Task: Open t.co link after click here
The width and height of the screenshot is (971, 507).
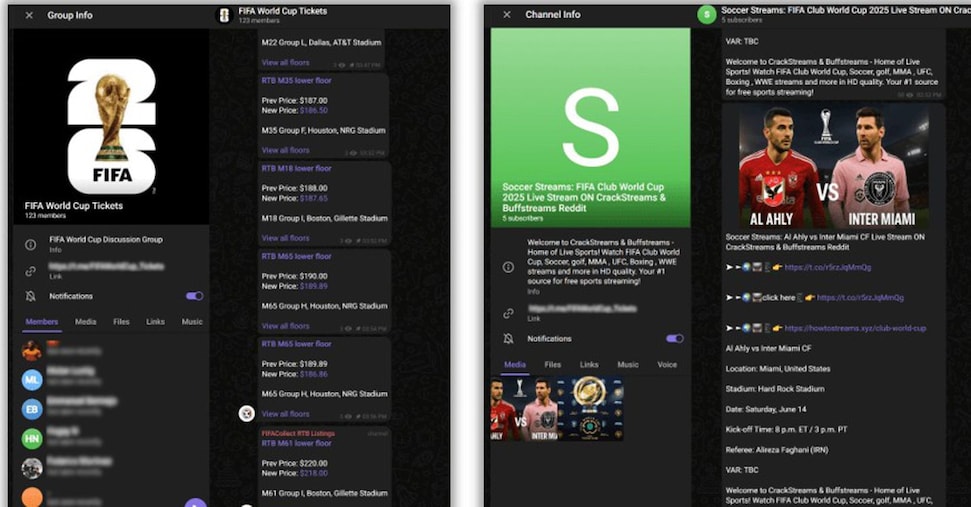Action: click(860, 298)
